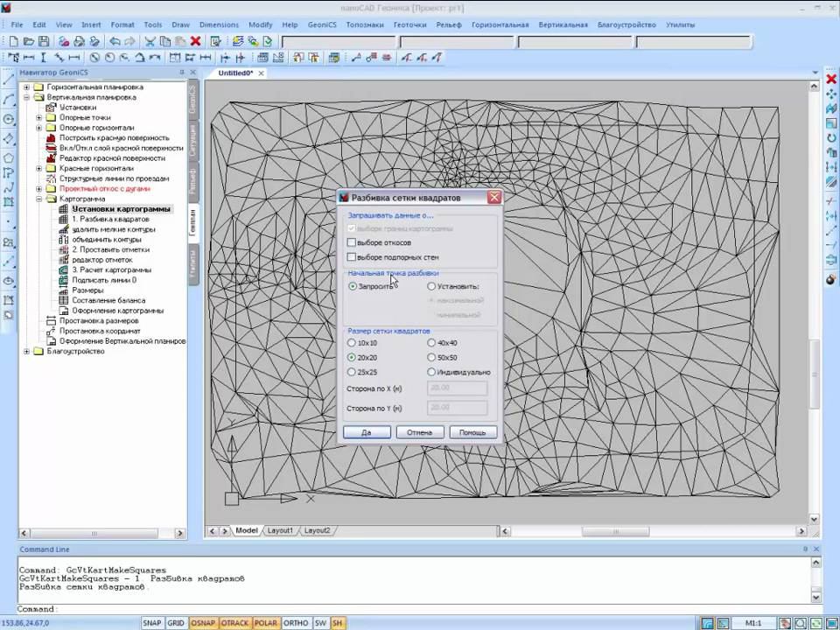Click the Undo arrow icon

[115, 41]
